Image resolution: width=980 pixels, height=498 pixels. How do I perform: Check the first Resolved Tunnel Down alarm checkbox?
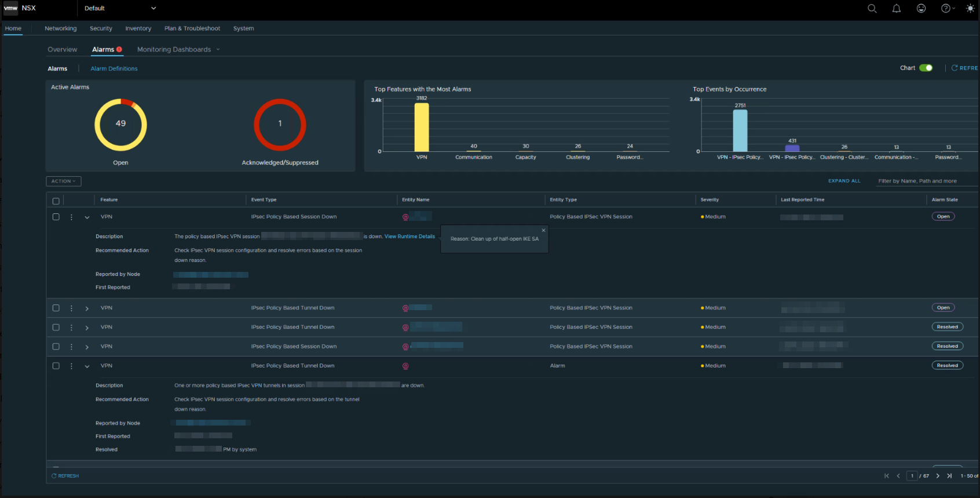point(56,327)
